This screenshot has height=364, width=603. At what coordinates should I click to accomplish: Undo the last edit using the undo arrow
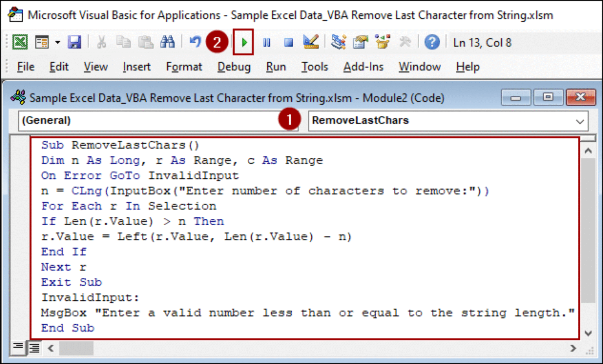click(x=195, y=42)
